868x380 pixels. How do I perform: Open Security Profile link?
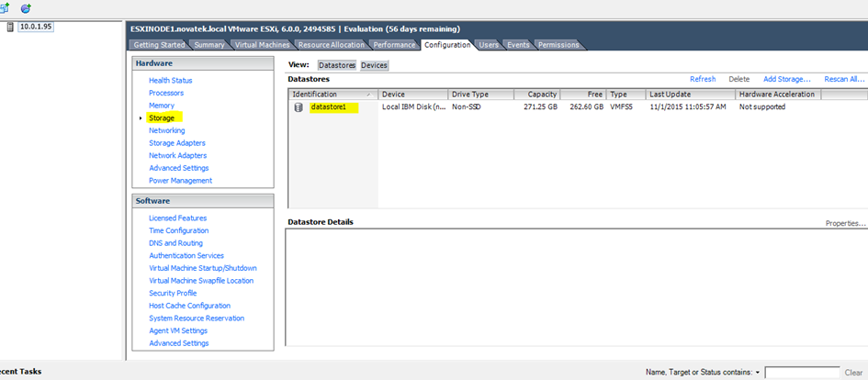pos(173,293)
